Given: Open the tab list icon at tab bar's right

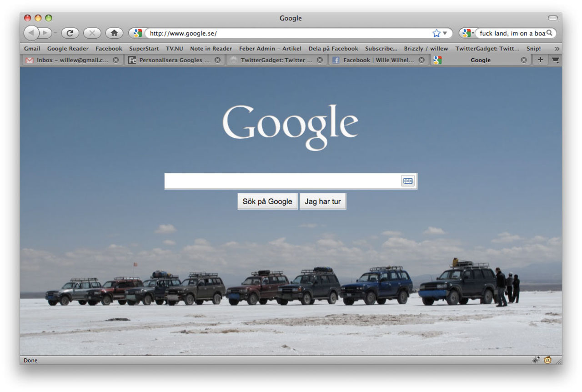Looking at the screenshot, I should pyautogui.click(x=556, y=60).
